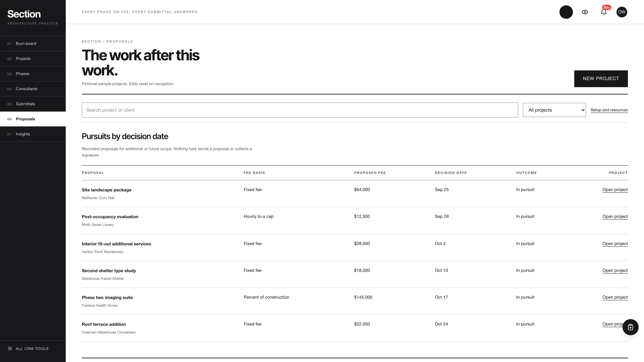
Task: Click the Percent of construction fee basis
Action: click(x=266, y=297)
